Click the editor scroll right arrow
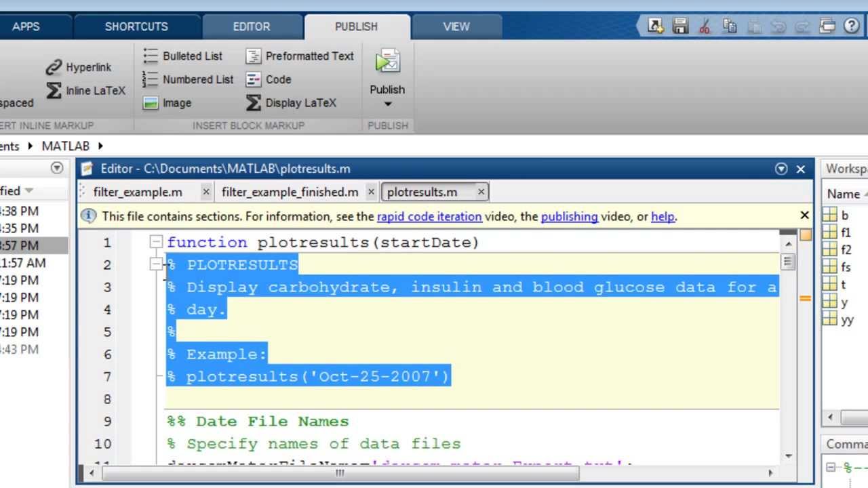The image size is (868, 488). coord(770,473)
